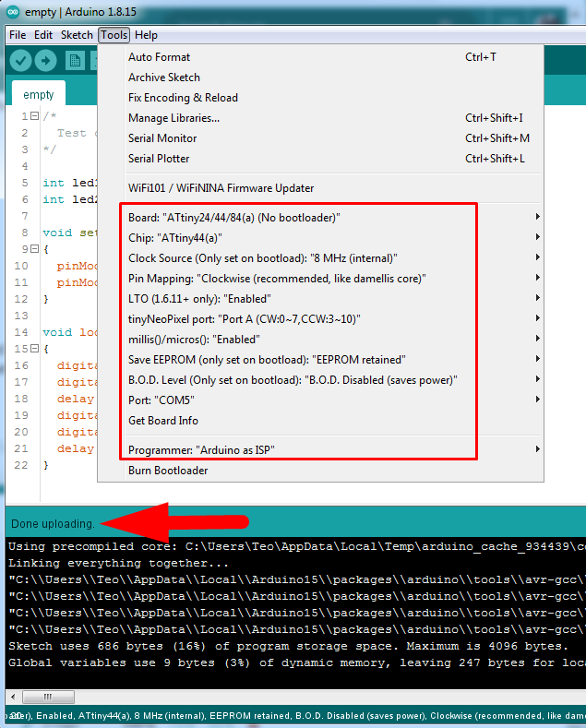Click 'Test' comment text on line 2
This screenshot has width=586, height=728.
point(71,133)
